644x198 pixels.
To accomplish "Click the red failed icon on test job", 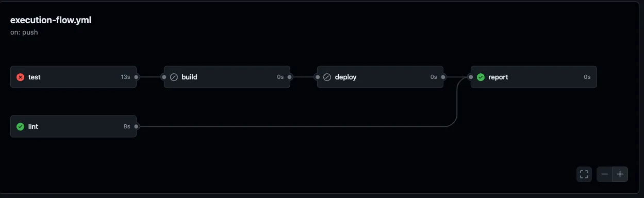I will click(20, 77).
